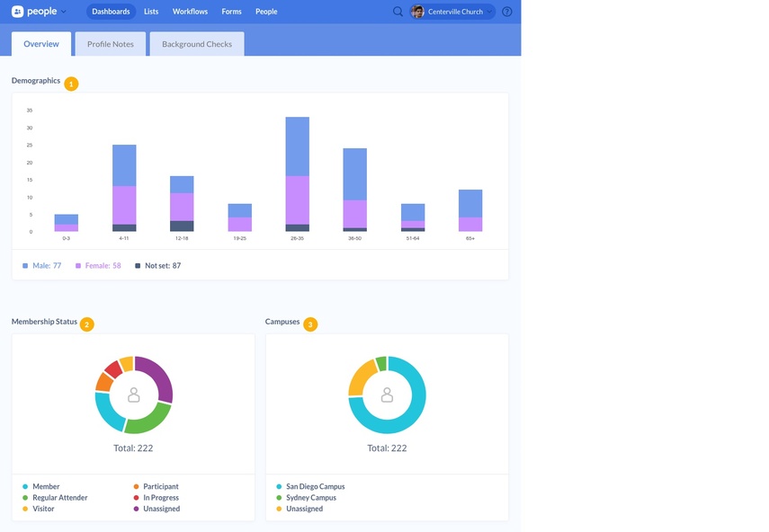
Task: Open search with the magnifier icon
Action: [x=398, y=12]
